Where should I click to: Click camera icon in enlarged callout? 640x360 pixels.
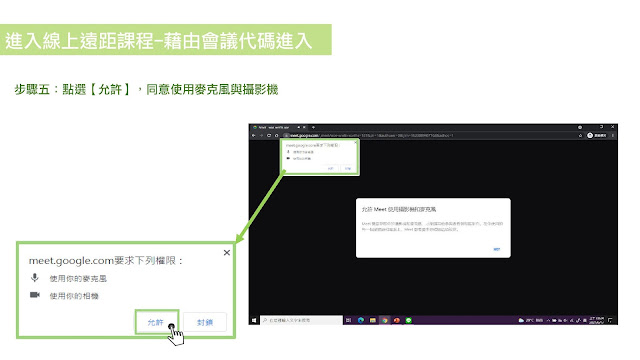(35, 295)
